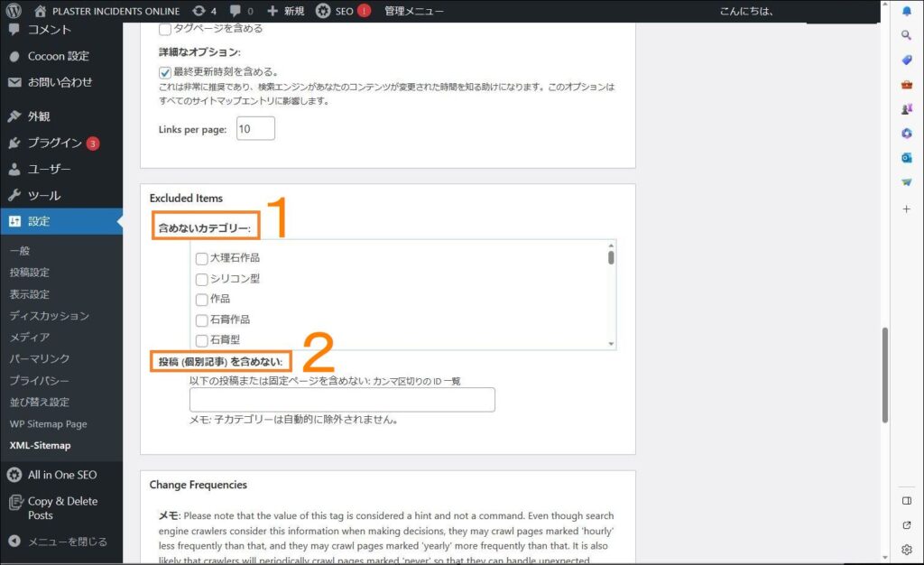Click the sidebar split-screen panel icon
The image size is (924, 565).
(x=906, y=501)
